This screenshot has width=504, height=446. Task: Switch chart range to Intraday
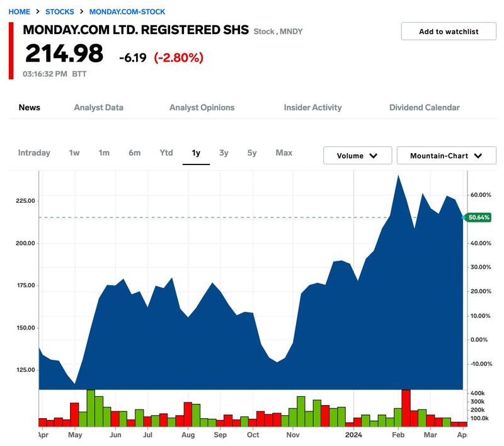(x=34, y=152)
